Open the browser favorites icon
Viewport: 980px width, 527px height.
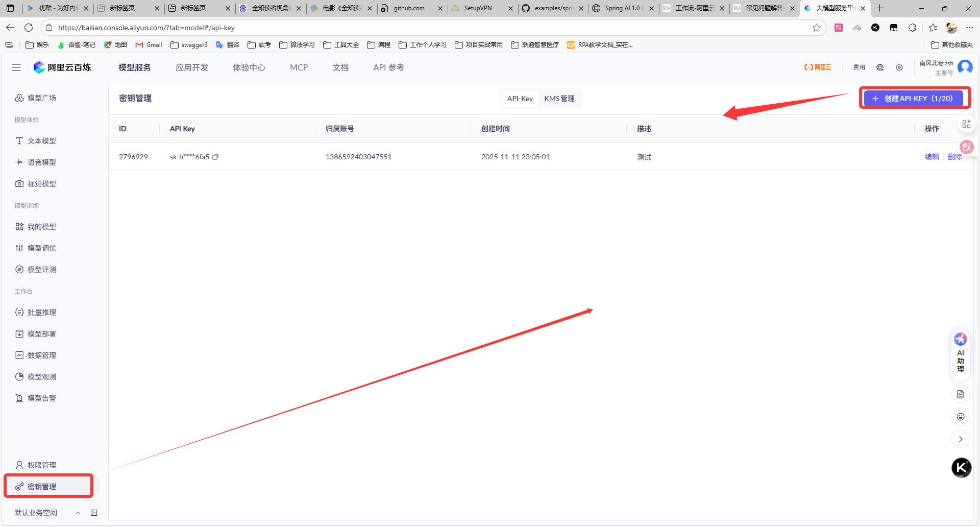coord(933,28)
